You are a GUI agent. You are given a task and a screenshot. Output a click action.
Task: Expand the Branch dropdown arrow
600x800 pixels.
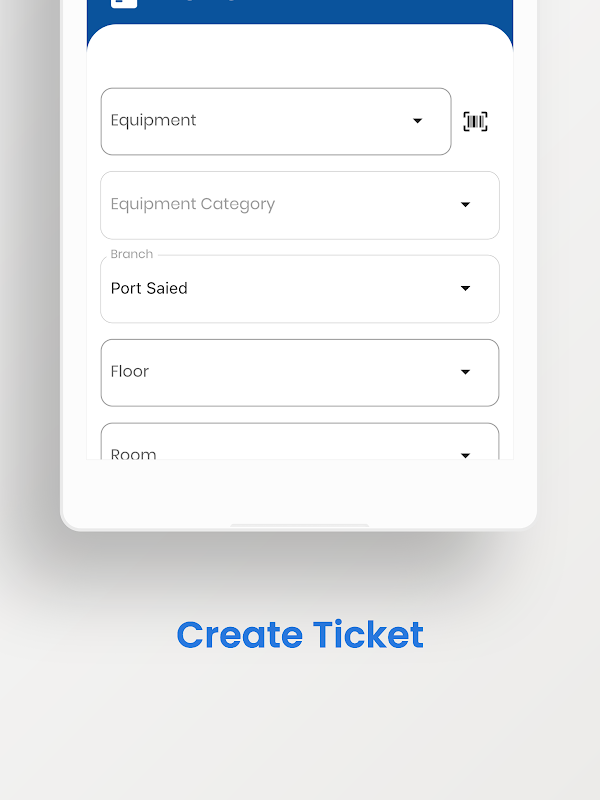click(465, 289)
